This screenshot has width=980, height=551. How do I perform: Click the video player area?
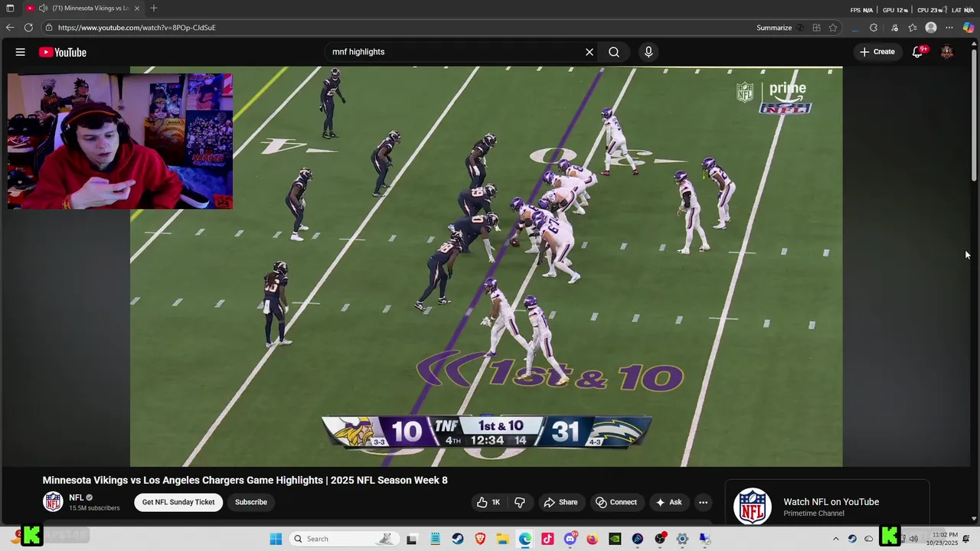(x=486, y=266)
